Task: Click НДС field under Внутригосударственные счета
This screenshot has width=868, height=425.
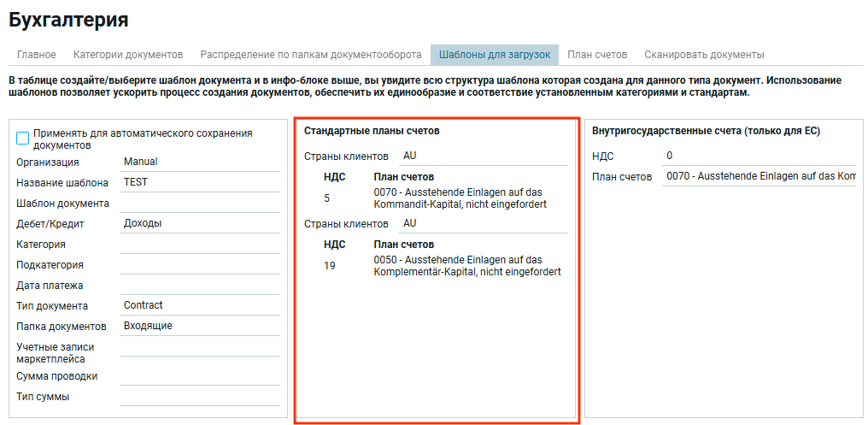Action: tap(759, 156)
